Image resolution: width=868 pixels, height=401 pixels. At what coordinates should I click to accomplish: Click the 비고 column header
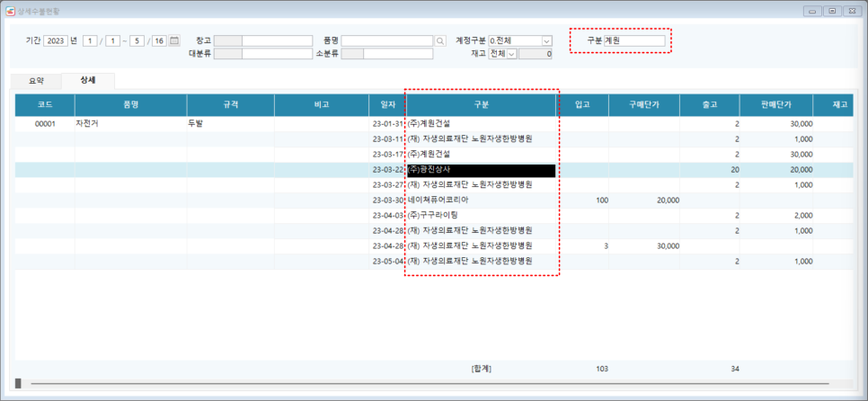(x=322, y=104)
